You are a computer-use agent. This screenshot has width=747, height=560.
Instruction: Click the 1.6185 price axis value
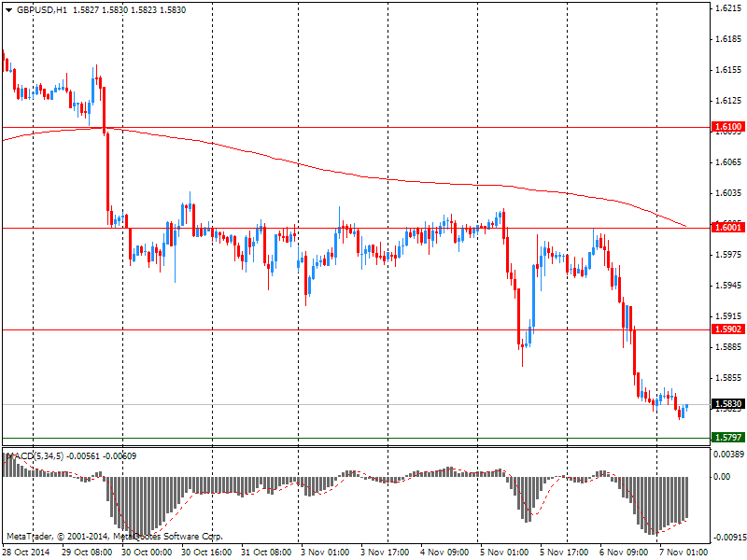tap(729, 39)
